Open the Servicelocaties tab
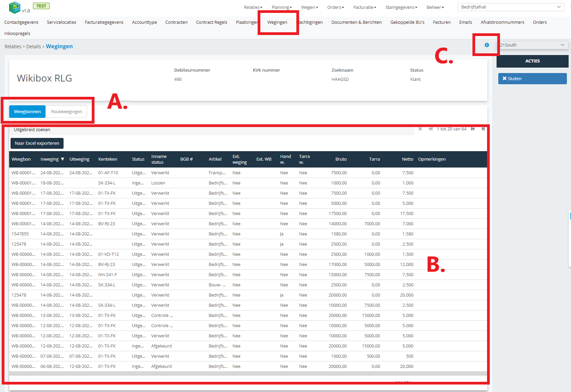Image resolution: width=571 pixels, height=392 pixels. [x=62, y=22]
